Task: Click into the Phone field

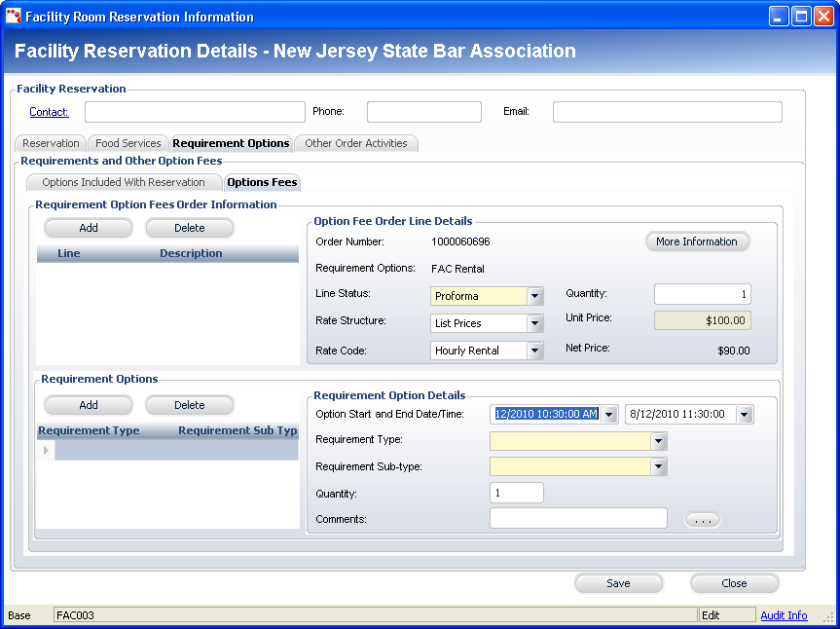Action: coord(424,113)
